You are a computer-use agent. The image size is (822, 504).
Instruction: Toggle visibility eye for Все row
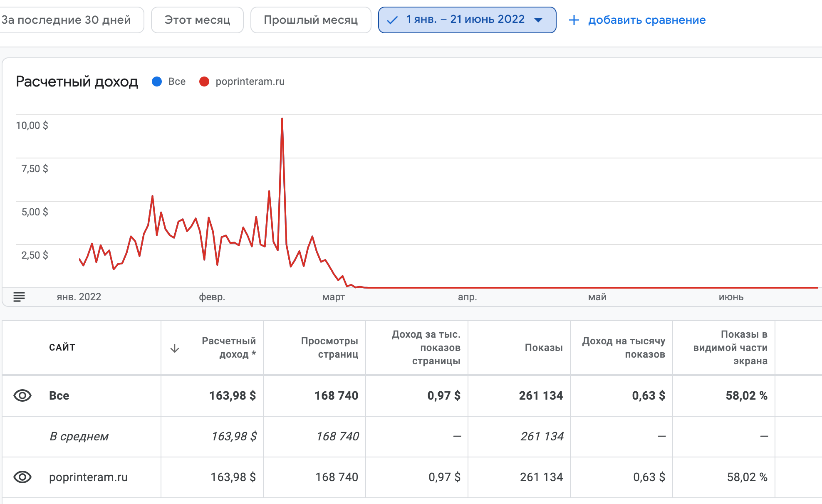point(22,395)
